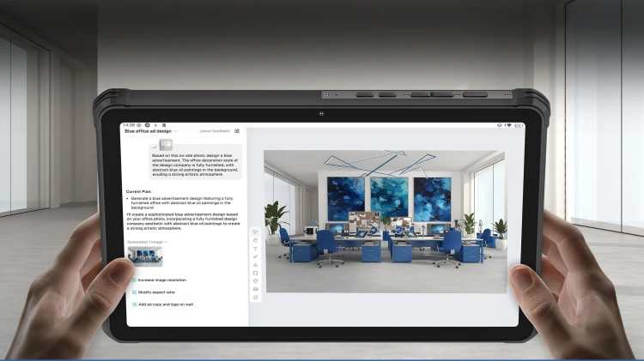Click the Wi-Fi icon in status bar
644x361 pixels.
pyautogui.click(x=508, y=125)
